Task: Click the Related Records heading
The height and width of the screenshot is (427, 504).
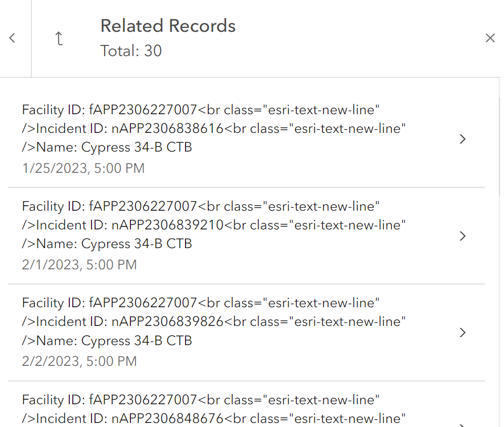Action: 168,26
